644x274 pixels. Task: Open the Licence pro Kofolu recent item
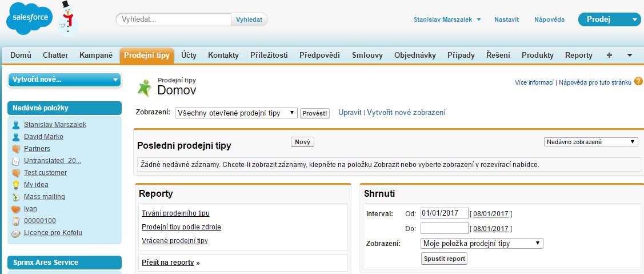(x=53, y=233)
